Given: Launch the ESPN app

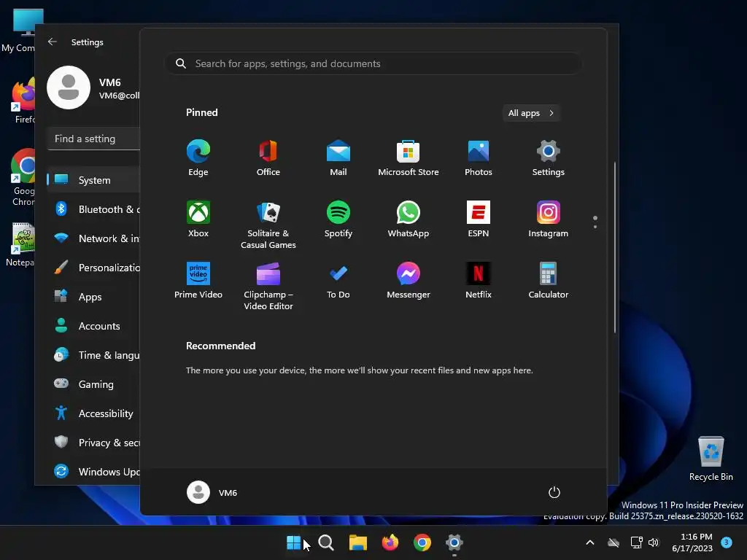Looking at the screenshot, I should (479, 219).
